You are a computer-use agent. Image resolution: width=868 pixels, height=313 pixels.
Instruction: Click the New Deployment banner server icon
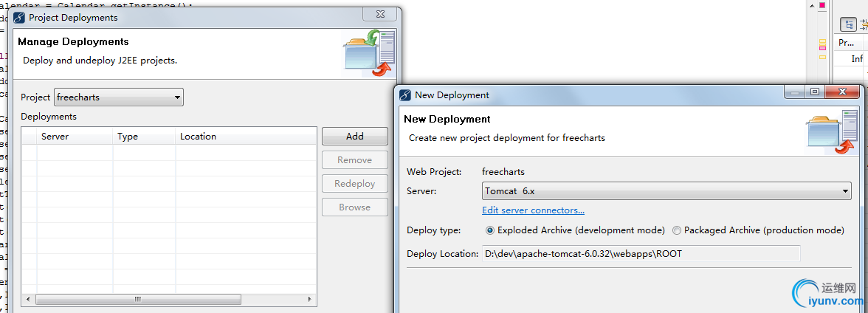click(830, 131)
